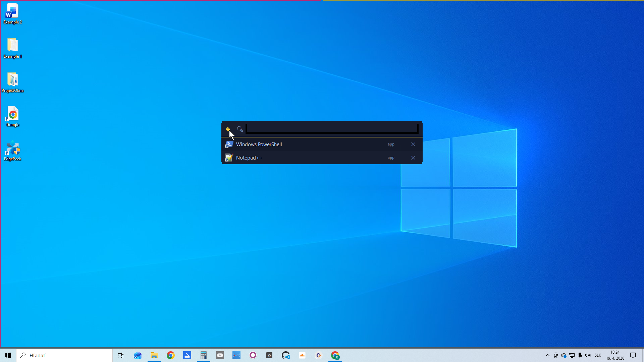
Task: Click the OneDrive cloud tray icon
Action: 564,355
